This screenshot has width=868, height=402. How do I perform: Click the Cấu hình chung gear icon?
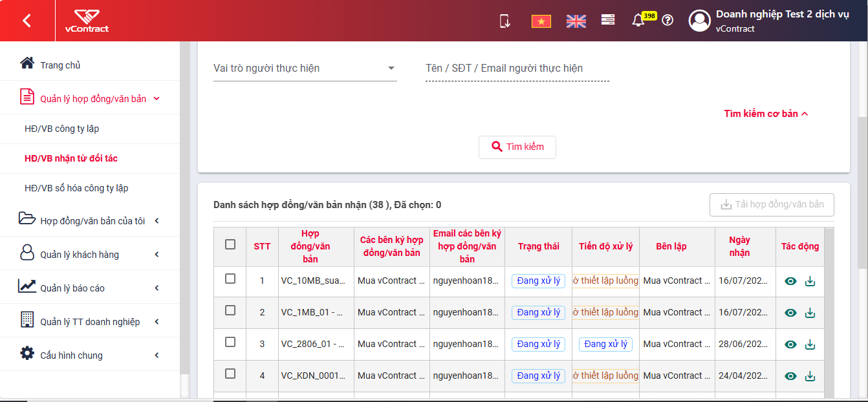(x=27, y=353)
